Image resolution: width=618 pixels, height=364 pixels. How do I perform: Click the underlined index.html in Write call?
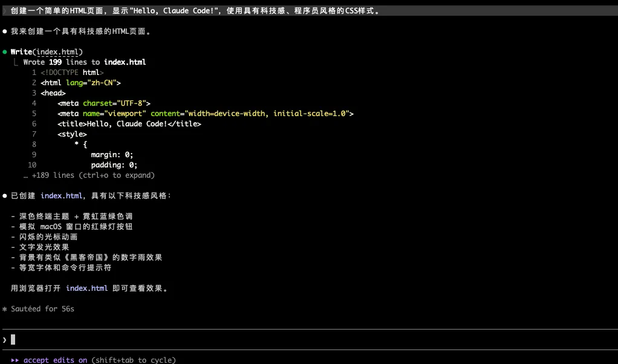57,52
